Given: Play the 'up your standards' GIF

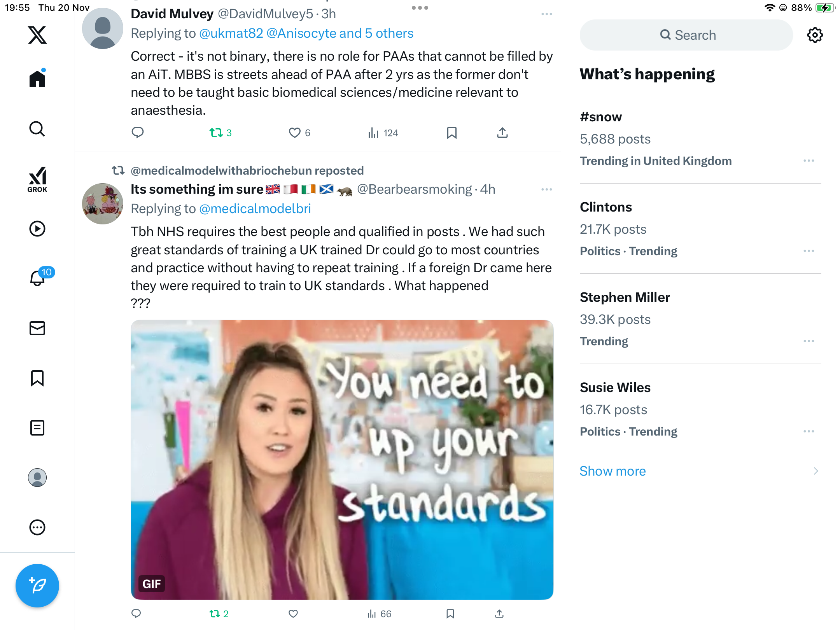Looking at the screenshot, I should point(342,460).
